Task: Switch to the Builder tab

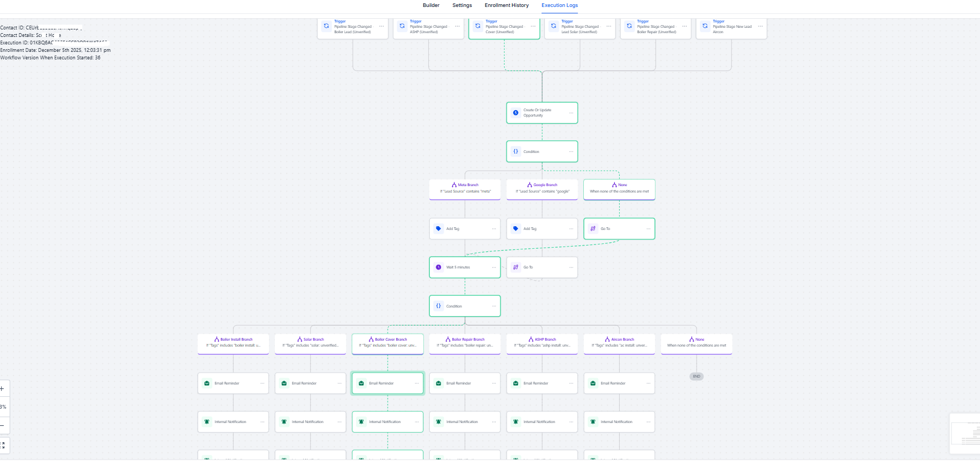Action: click(x=431, y=5)
